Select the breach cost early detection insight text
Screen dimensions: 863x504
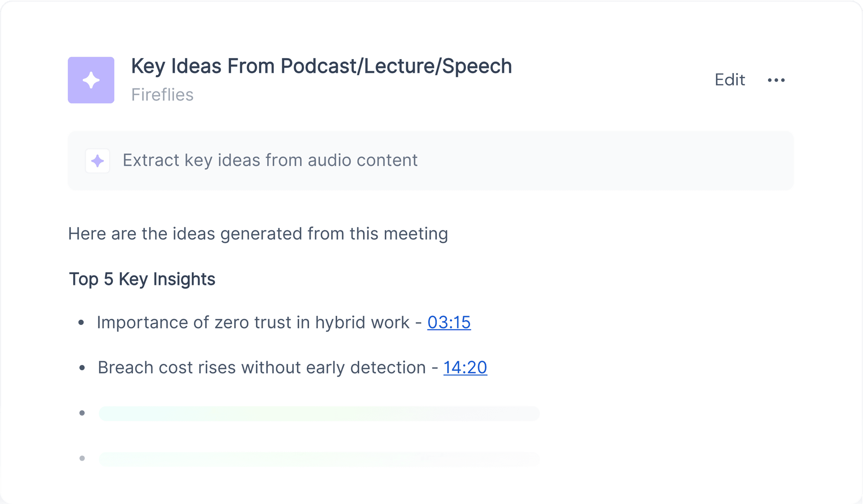click(x=262, y=368)
